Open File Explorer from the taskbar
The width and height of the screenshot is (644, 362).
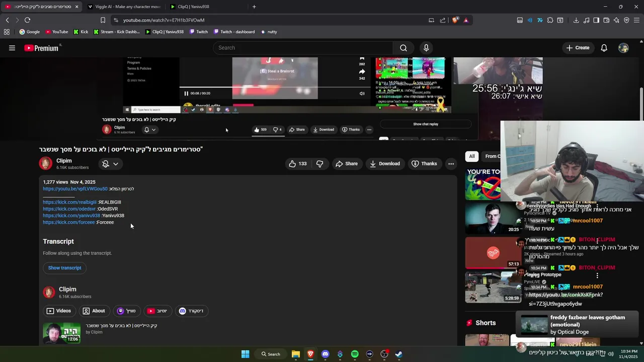[296, 354]
